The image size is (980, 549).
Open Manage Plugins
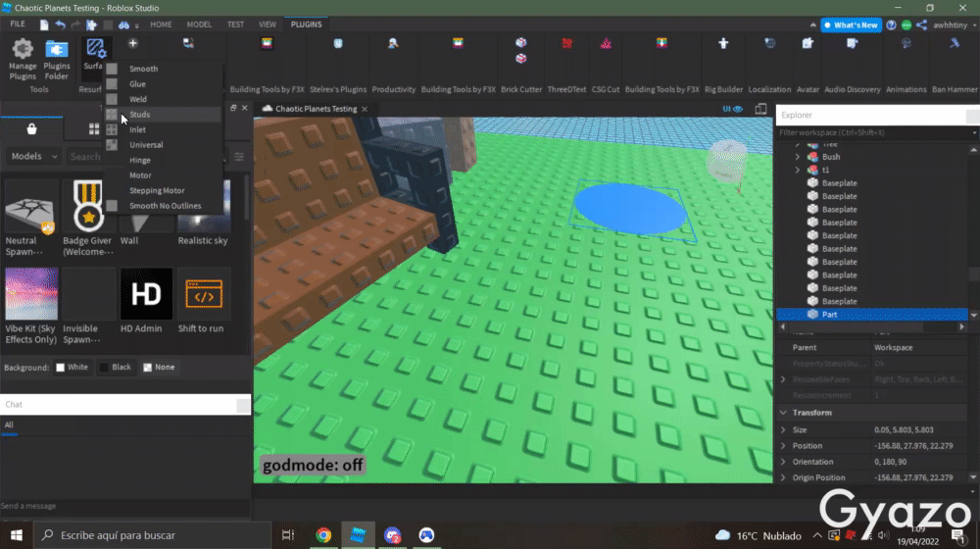click(23, 59)
